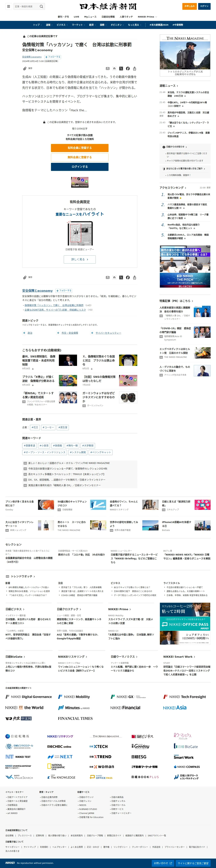
Task: Click the header ログイン button
Action: [x=205, y=6]
